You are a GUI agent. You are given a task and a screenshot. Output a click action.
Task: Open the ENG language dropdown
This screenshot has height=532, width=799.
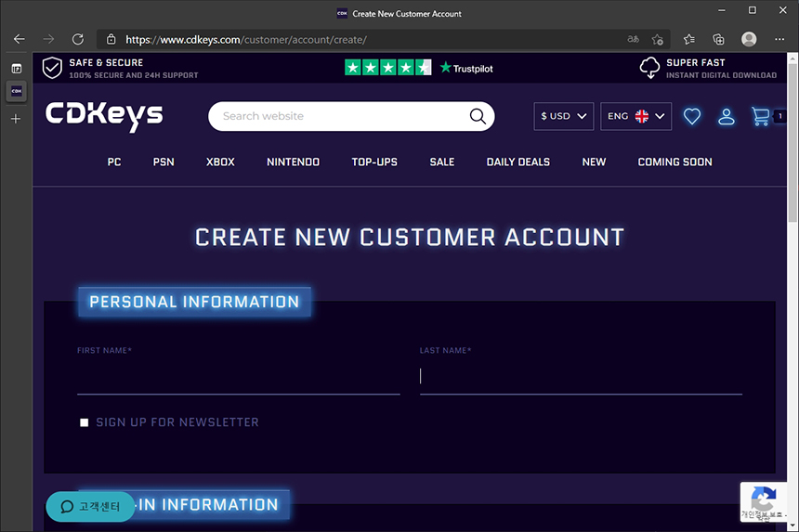pos(635,116)
